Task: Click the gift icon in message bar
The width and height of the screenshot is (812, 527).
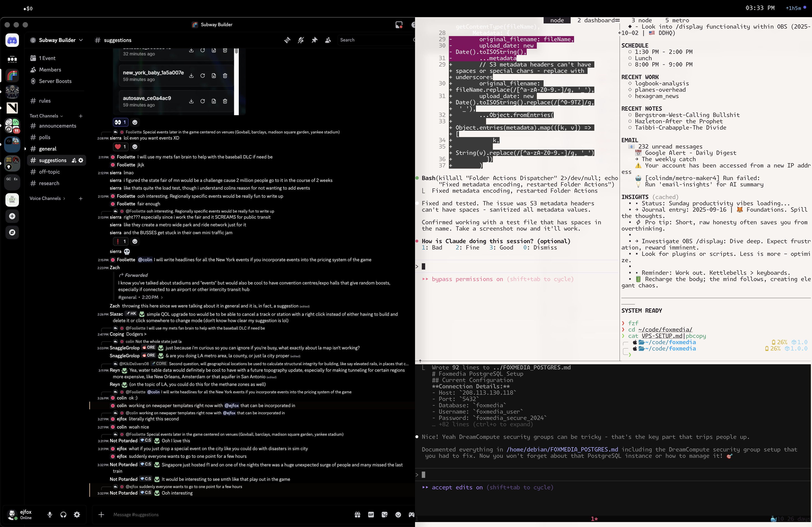Action: pos(358,515)
